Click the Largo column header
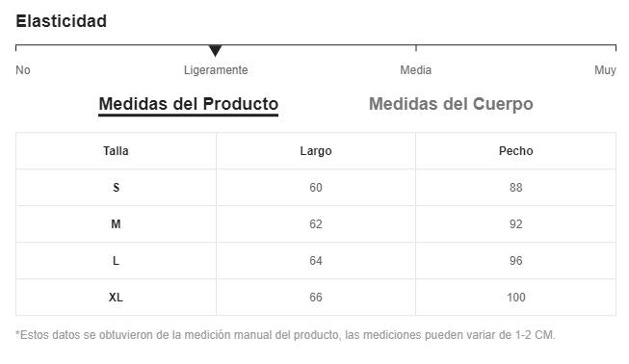 pyautogui.click(x=316, y=151)
